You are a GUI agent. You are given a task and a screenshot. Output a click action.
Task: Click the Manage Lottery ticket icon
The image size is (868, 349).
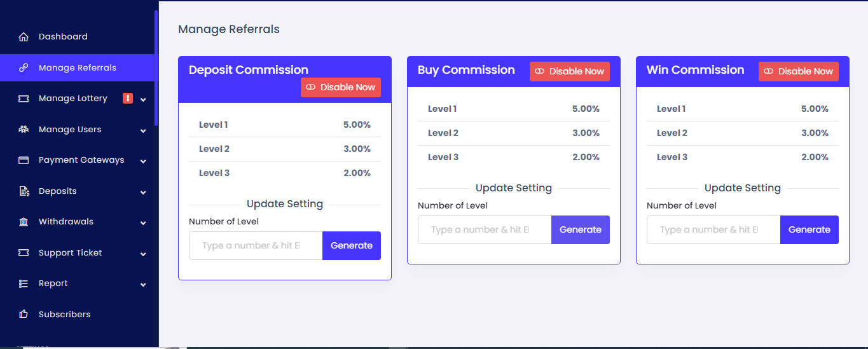24,99
